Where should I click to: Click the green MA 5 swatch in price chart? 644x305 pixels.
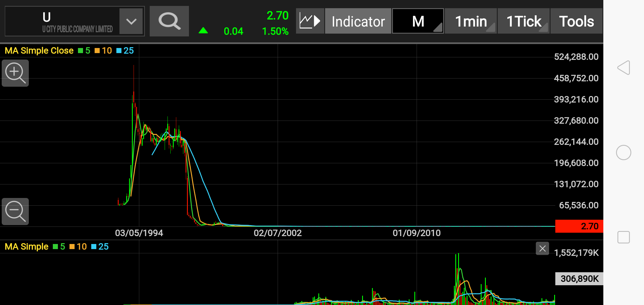pyautogui.click(x=80, y=51)
